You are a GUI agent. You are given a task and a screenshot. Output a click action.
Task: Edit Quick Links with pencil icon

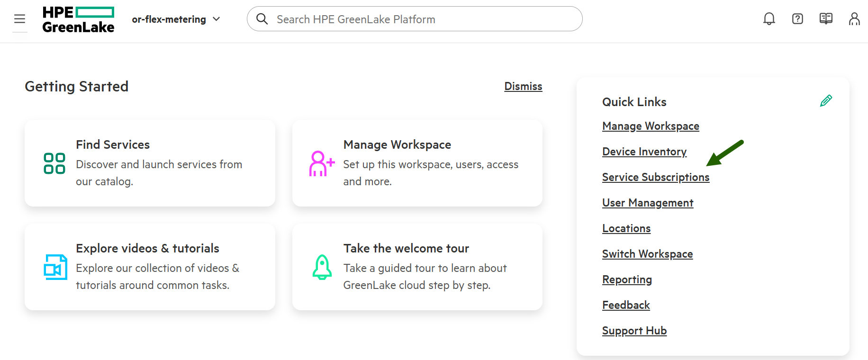click(x=826, y=100)
